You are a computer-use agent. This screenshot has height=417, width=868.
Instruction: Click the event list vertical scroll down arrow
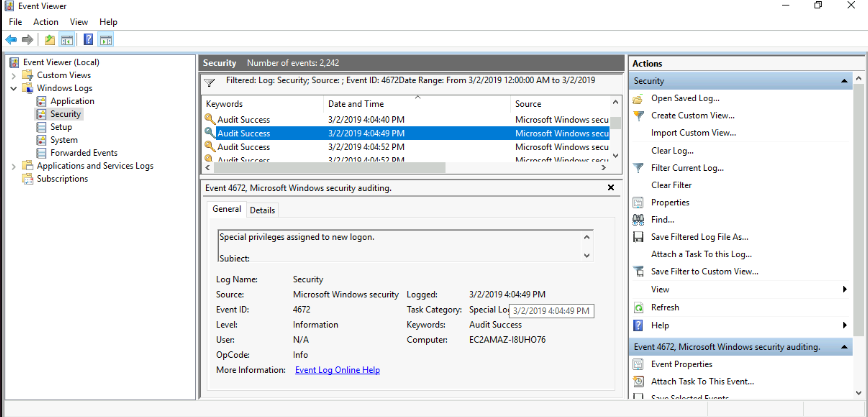click(616, 156)
